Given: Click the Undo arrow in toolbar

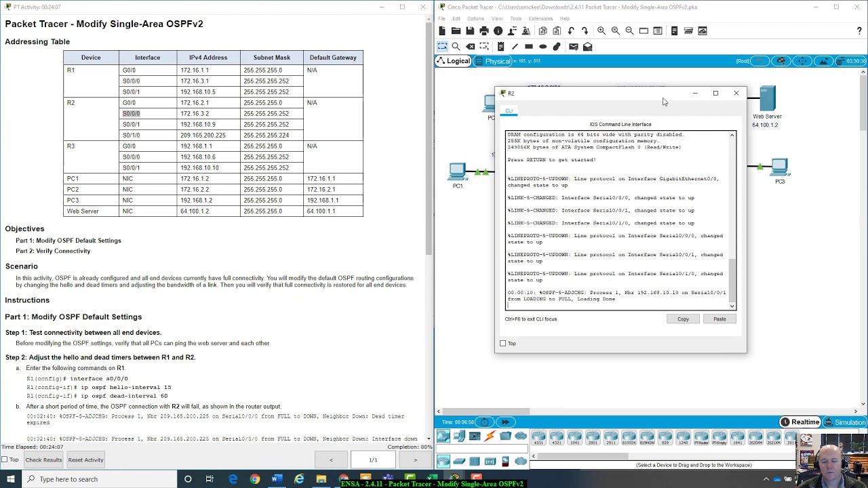Looking at the screenshot, I should (x=571, y=31).
